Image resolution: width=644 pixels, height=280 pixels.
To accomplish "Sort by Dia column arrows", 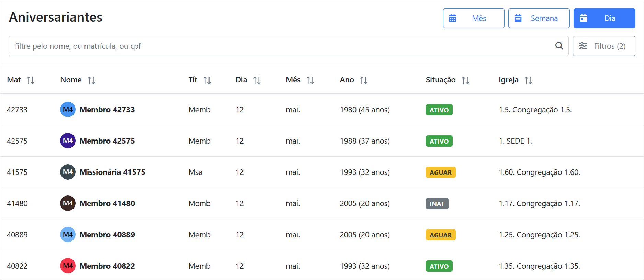I will tap(257, 80).
